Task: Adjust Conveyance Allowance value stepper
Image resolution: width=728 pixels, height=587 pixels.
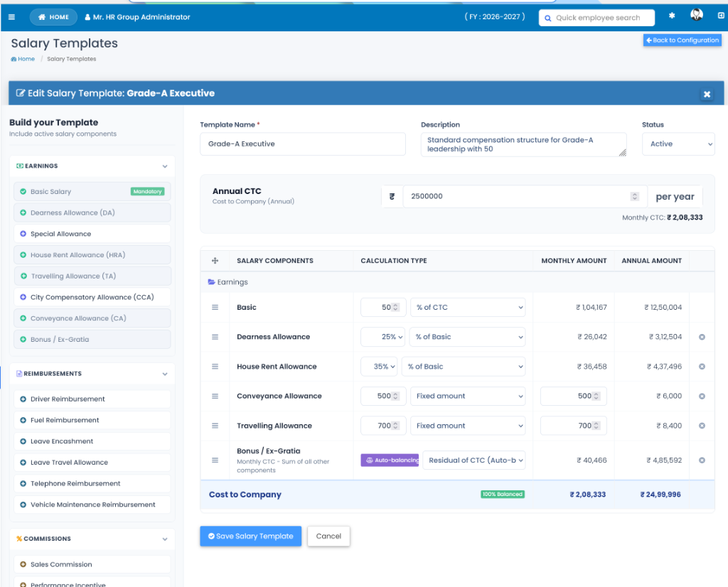Action: (395, 397)
